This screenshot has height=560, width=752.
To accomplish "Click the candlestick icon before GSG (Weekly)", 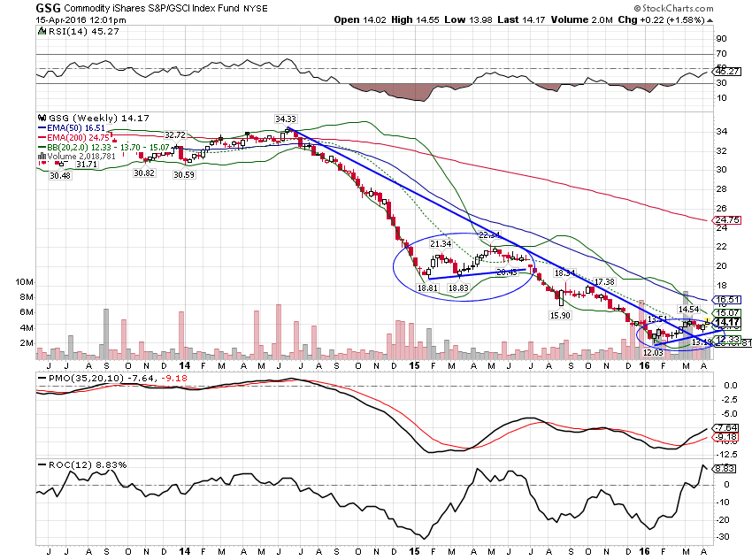I will pyautogui.click(x=42, y=118).
